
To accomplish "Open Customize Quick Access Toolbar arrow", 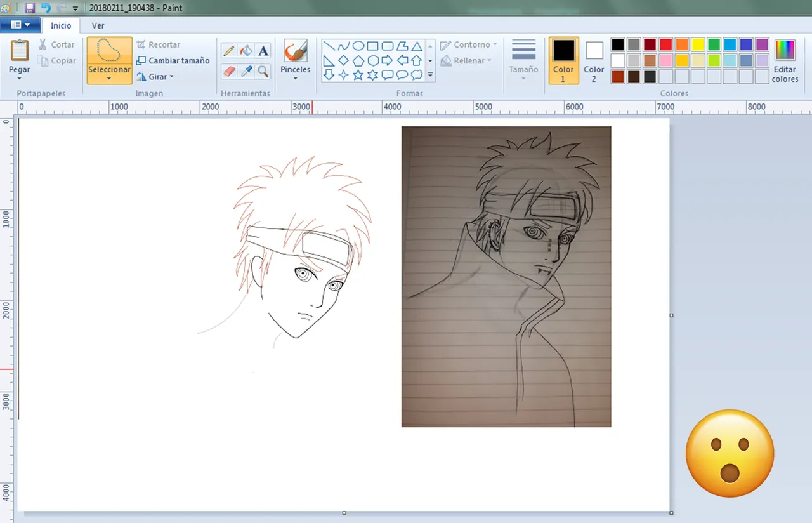I will pos(75,9).
